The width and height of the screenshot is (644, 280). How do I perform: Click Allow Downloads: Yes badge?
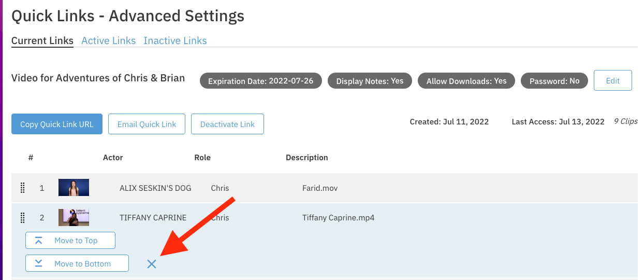coord(466,81)
